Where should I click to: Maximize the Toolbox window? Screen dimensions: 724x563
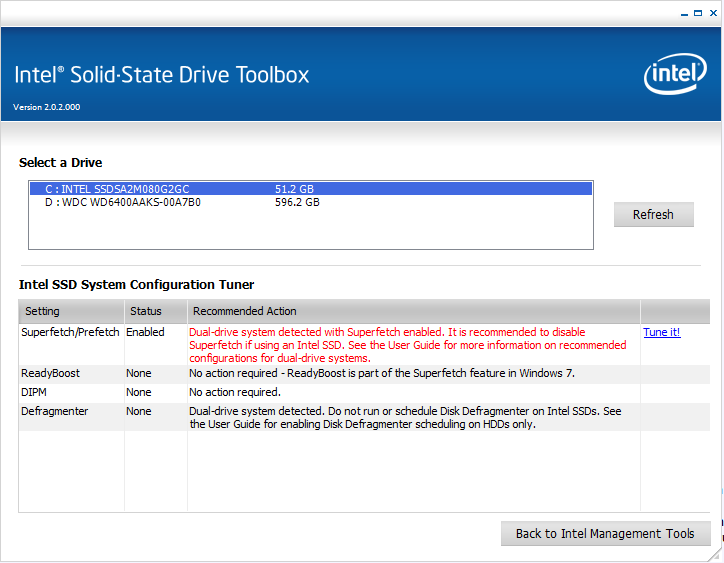(698, 13)
